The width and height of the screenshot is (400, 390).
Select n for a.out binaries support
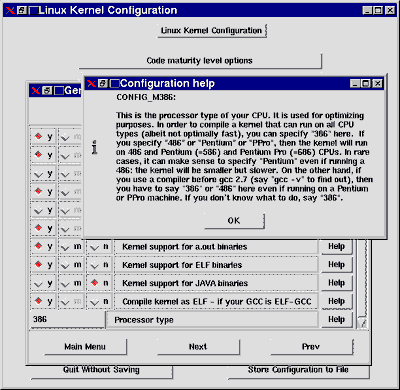[x=99, y=246]
